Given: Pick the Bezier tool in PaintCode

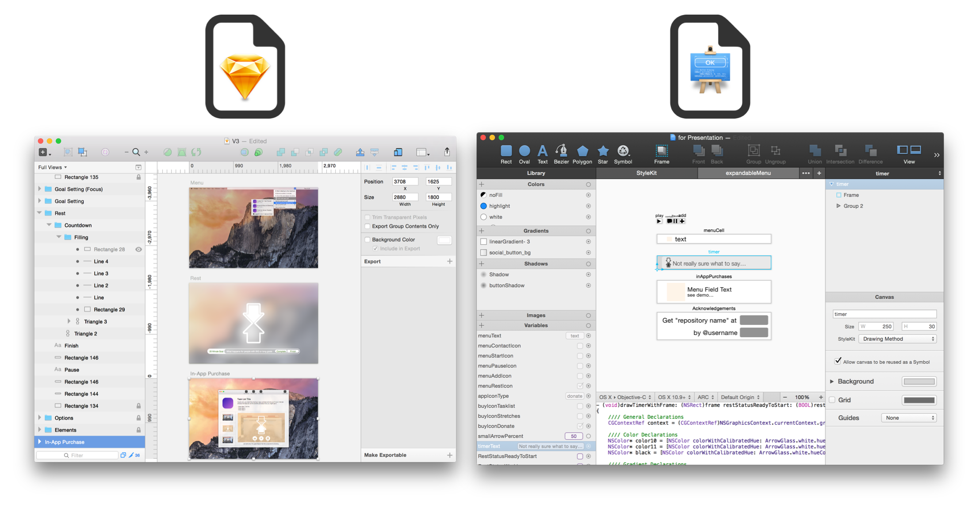Looking at the screenshot, I should point(561,154).
